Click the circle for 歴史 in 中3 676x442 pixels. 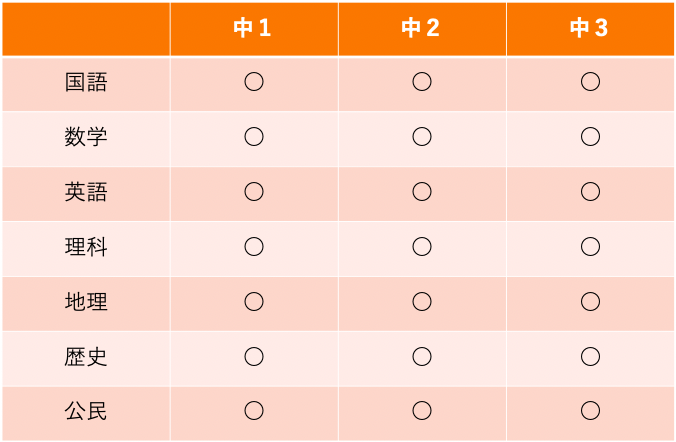pos(590,357)
